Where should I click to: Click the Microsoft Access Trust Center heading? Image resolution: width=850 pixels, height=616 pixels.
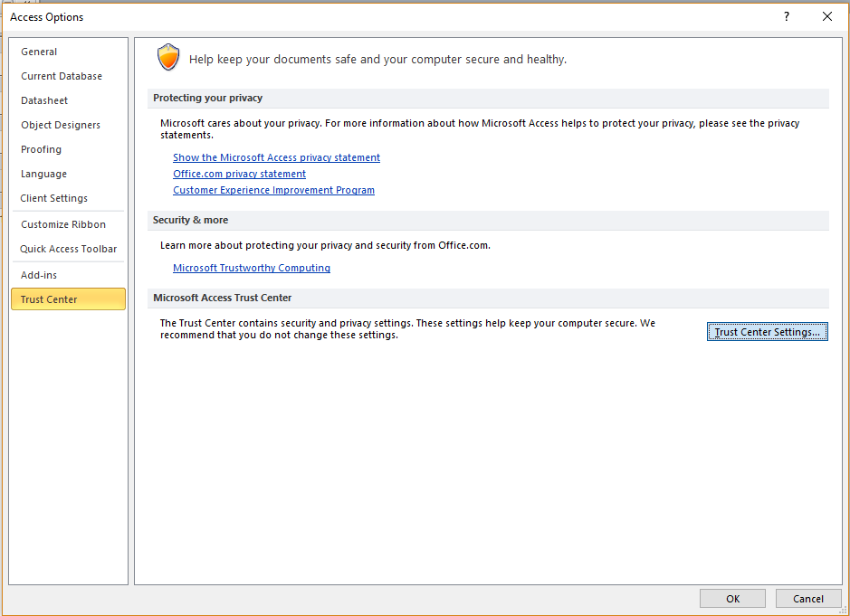(x=223, y=298)
